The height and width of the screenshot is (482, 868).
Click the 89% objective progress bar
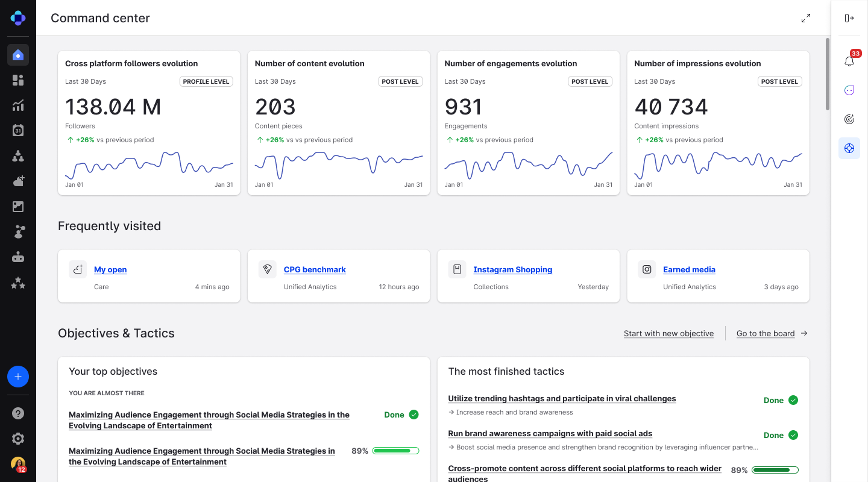click(x=395, y=451)
